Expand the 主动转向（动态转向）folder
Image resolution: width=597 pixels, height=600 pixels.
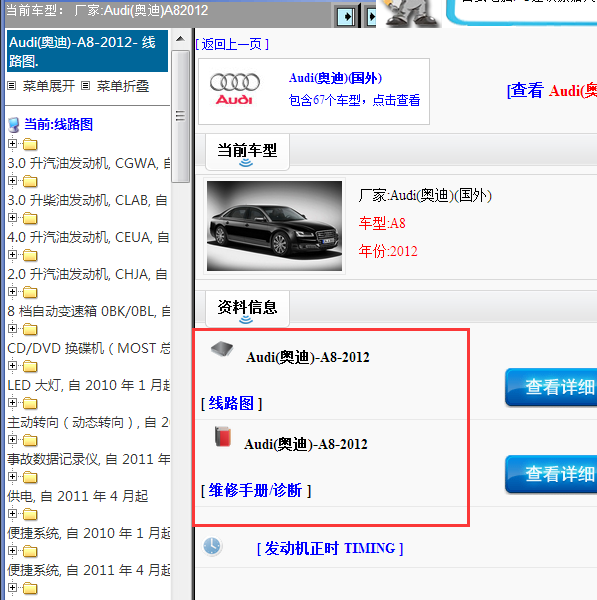pyautogui.click(x=12, y=403)
